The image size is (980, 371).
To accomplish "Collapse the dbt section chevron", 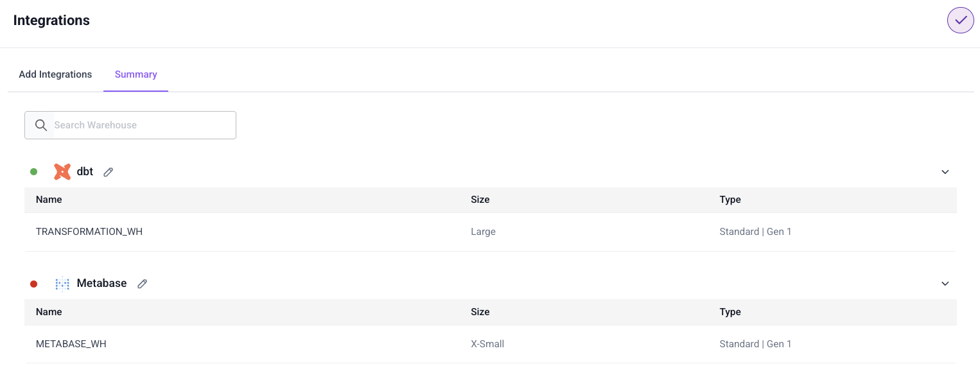I will point(945,172).
